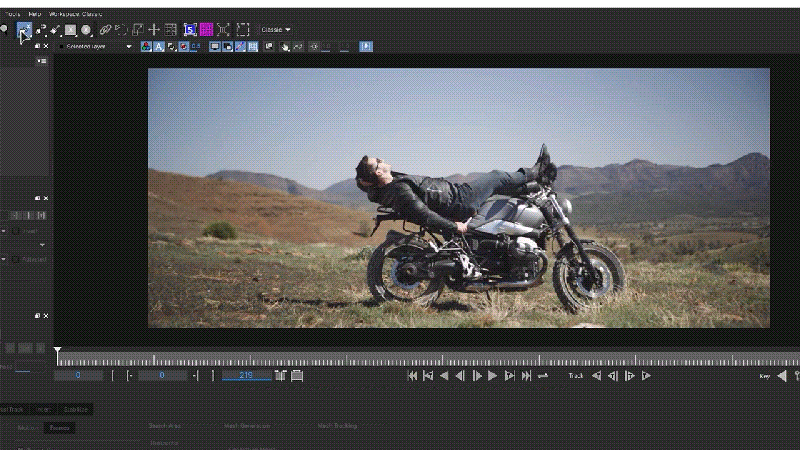Click the trace path icon next to hand tool
Image resolution: width=800 pixels, height=450 pixels.
[298, 46]
